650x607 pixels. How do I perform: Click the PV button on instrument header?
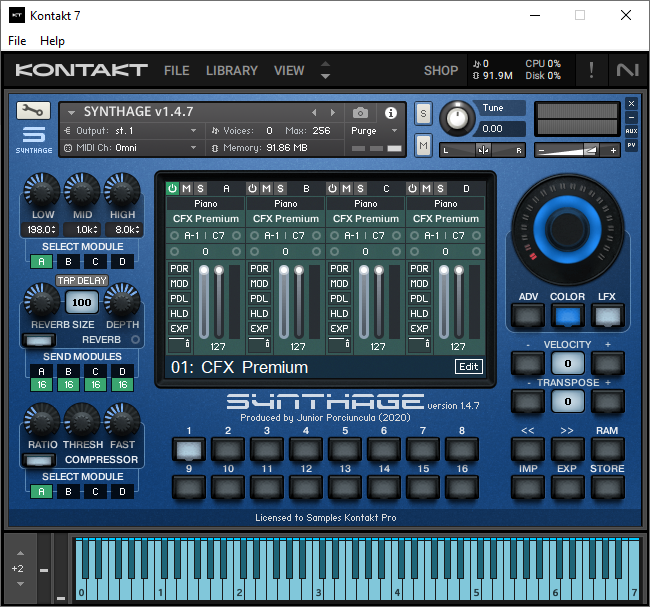[631, 145]
